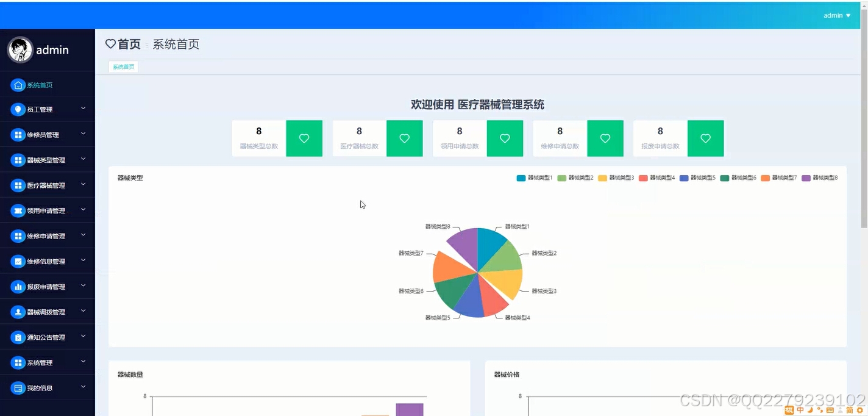Click the 维修员管理 sidebar icon
This screenshot has width=868, height=416.
coord(19,134)
